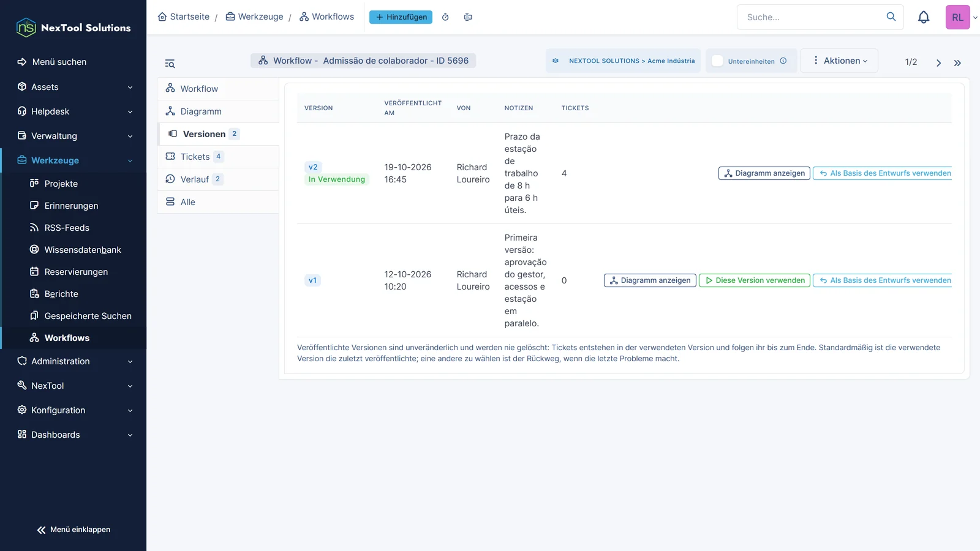Focus the Suche search field

(x=812, y=17)
